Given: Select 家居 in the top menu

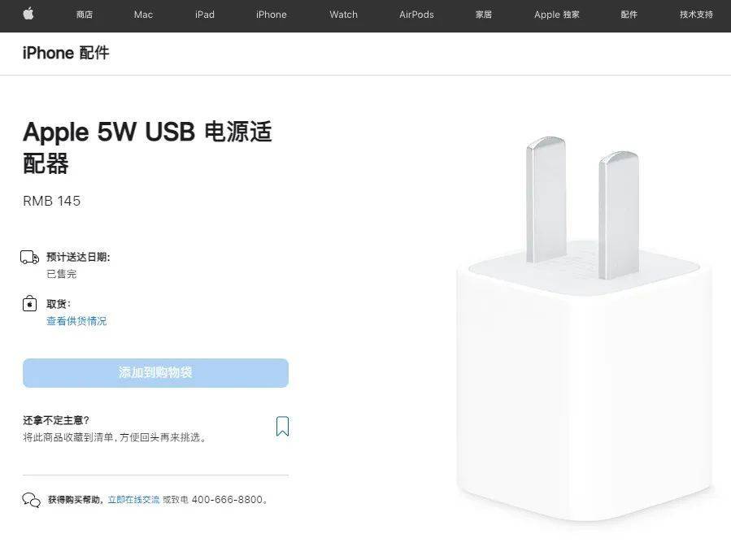Looking at the screenshot, I should point(484,15).
